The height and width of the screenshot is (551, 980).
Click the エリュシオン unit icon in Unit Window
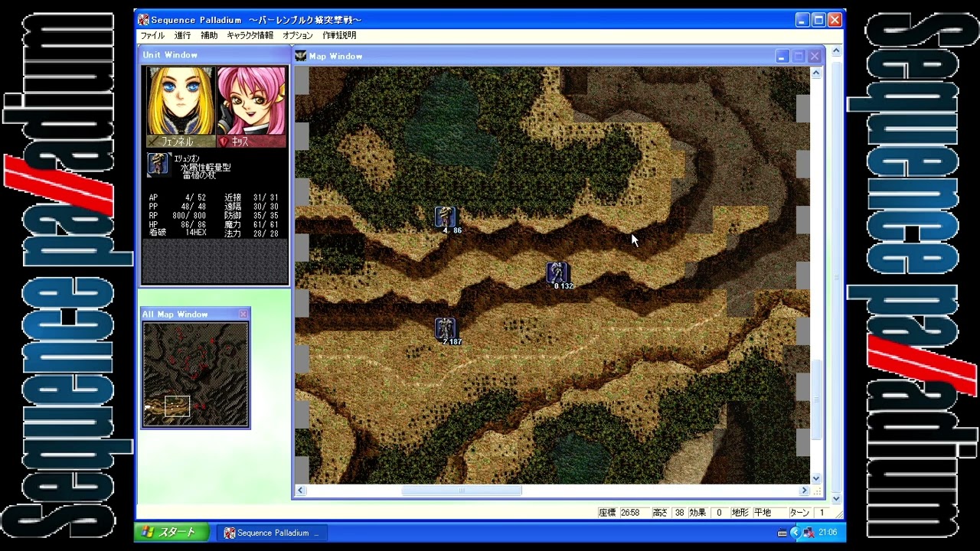(x=158, y=165)
